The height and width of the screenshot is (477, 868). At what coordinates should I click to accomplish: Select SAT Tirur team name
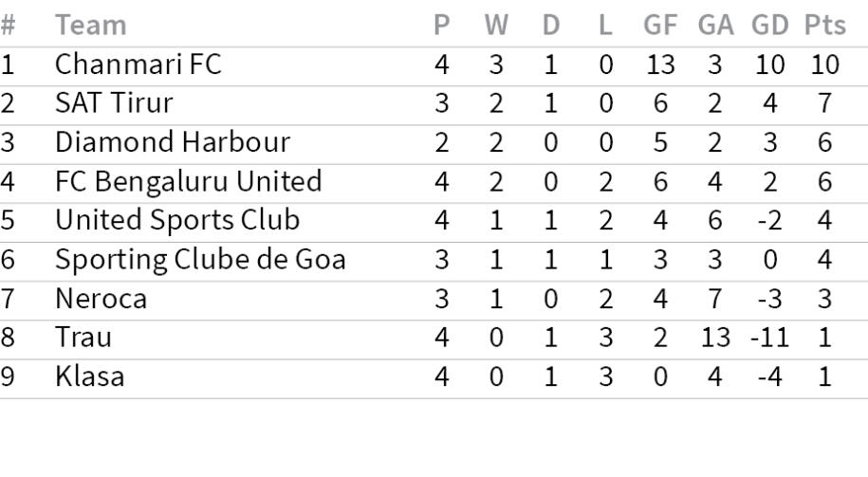point(114,103)
